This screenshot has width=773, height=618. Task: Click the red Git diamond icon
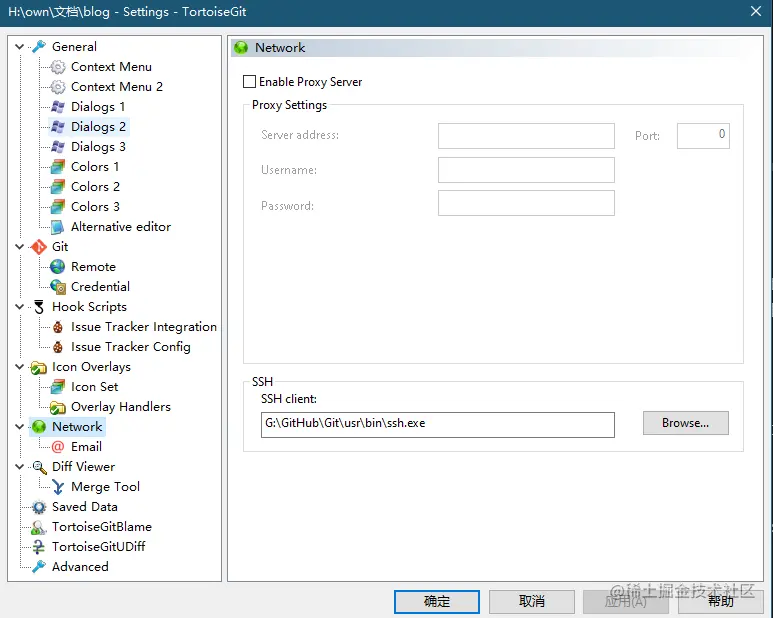(38, 247)
